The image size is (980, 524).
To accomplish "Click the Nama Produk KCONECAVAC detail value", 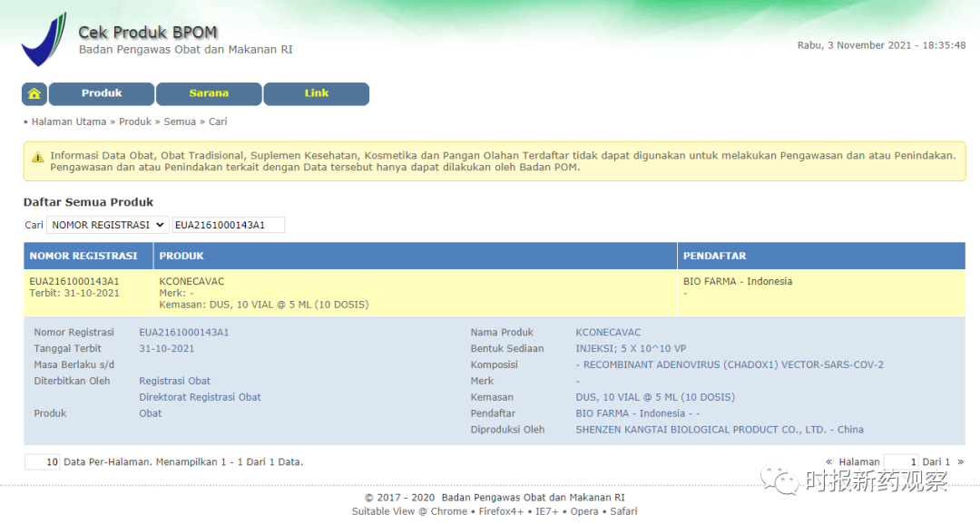I will [608, 333].
